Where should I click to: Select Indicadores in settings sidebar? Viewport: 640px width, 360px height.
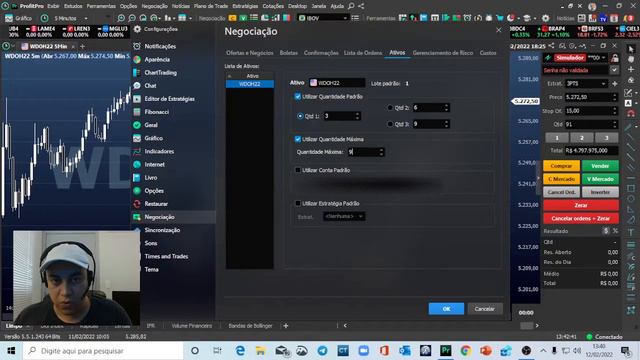159,151
